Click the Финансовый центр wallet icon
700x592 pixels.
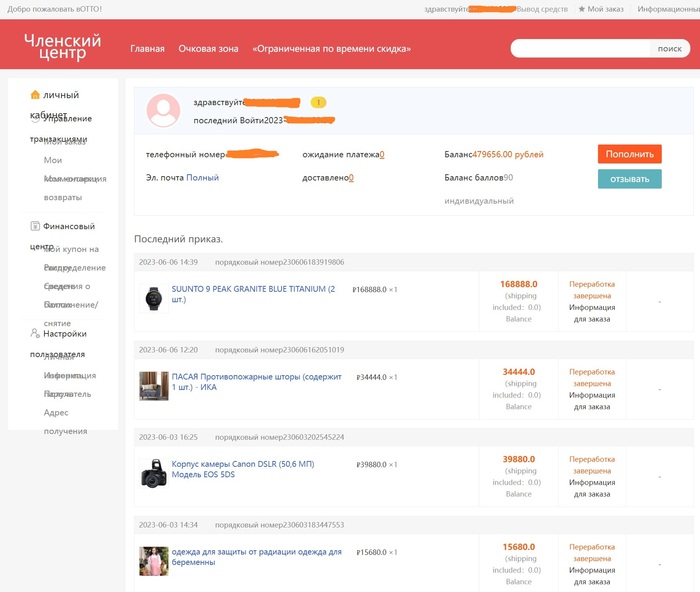pyautogui.click(x=35, y=226)
